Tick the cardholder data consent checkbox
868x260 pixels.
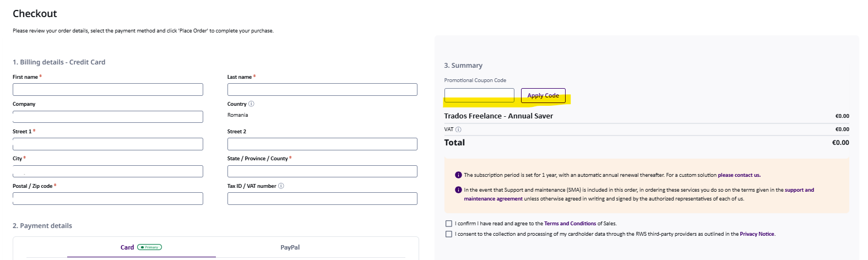(x=449, y=234)
